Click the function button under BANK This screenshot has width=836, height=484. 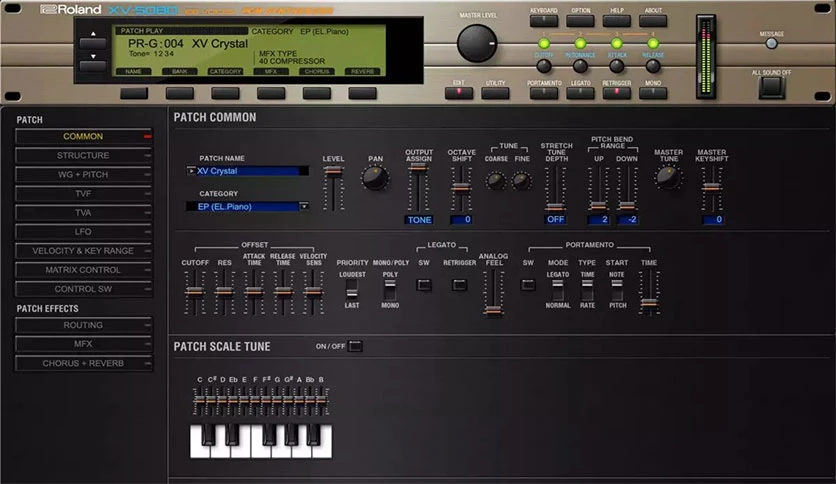[180, 93]
